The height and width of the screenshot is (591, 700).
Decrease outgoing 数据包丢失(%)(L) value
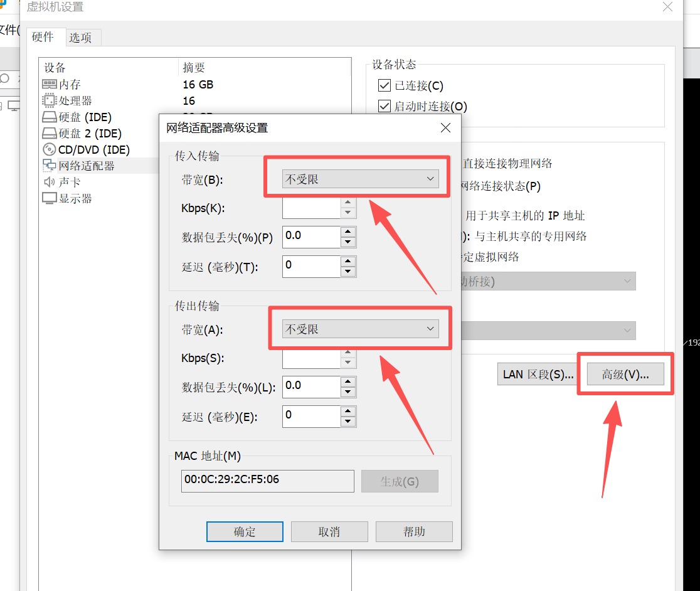(347, 392)
